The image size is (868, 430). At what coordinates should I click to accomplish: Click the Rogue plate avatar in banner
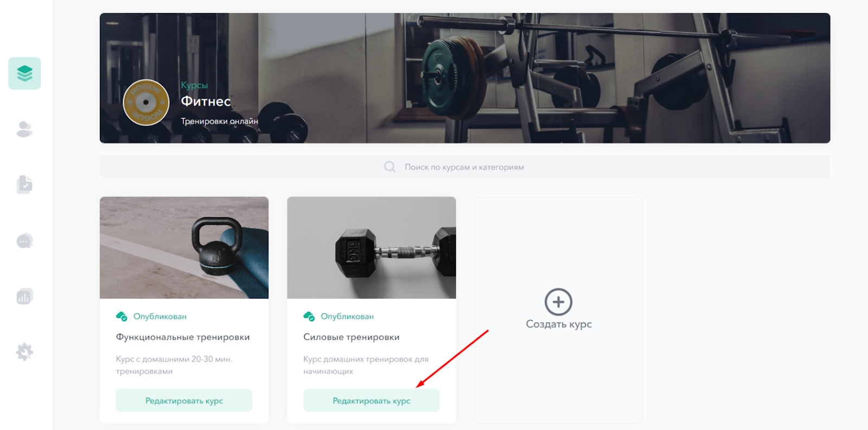[146, 102]
